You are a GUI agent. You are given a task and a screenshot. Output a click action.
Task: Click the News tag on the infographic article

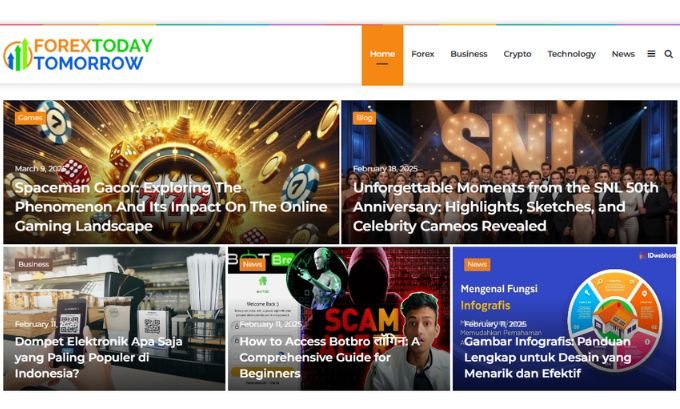(477, 264)
